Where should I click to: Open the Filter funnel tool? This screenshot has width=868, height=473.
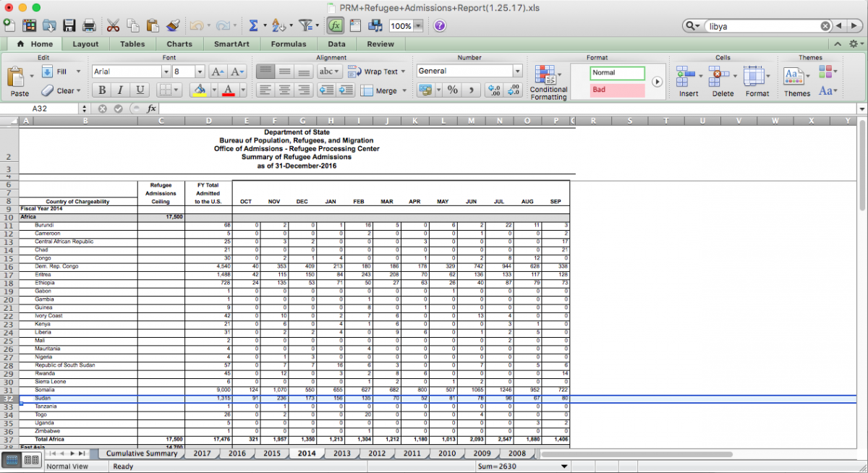tap(305, 26)
